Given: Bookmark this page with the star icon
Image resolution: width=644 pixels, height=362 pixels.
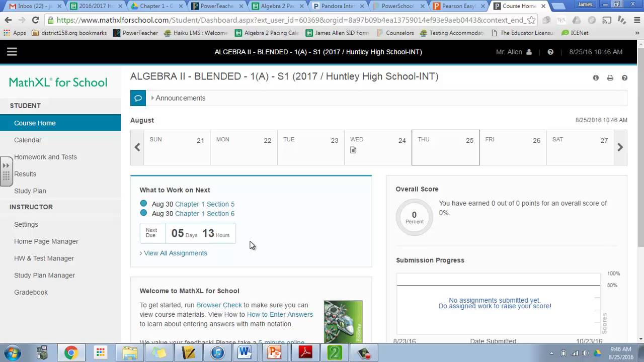Looking at the screenshot, I should pos(531,20).
